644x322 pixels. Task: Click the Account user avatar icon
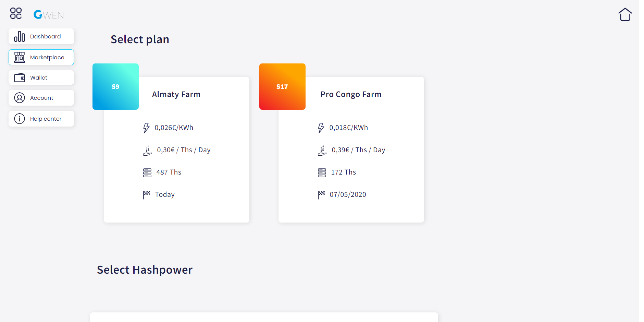pos(20,98)
